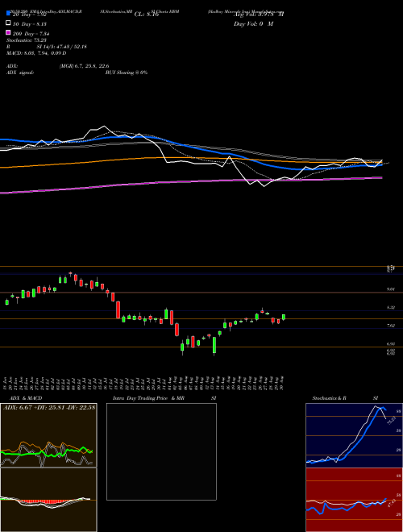Click the 'Avg Vol' value at top right
The width and height of the screenshot is (403, 532).
click(259, 15)
